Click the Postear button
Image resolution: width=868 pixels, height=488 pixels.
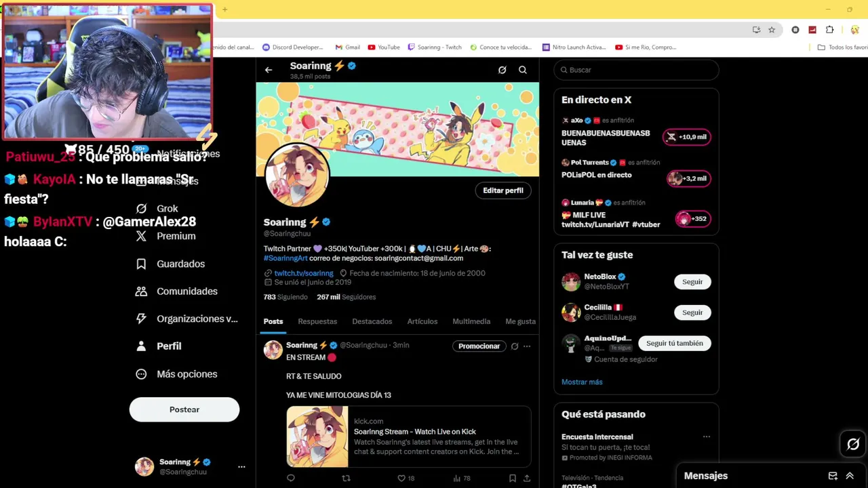pyautogui.click(x=184, y=409)
